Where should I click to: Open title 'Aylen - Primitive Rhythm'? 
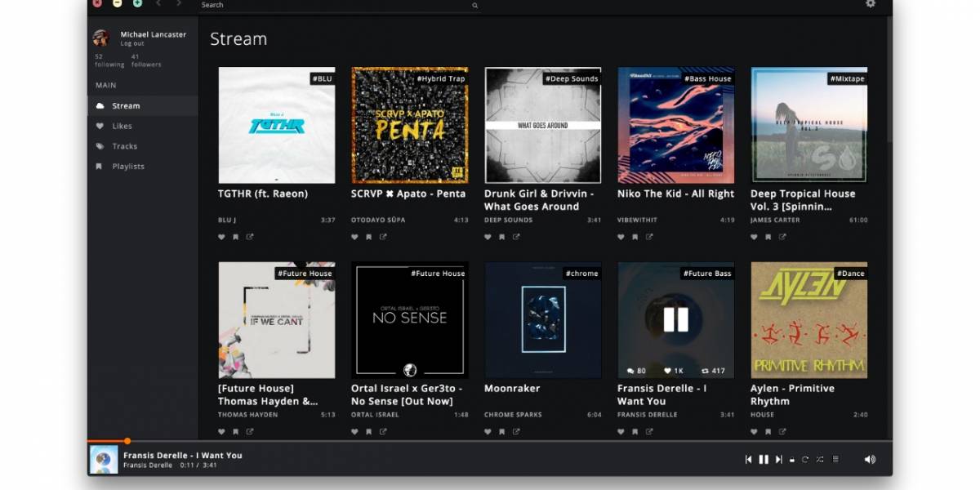pos(792,394)
